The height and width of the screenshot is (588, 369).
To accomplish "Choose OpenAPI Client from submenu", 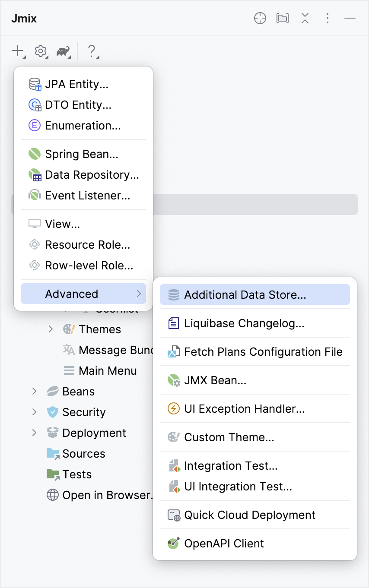I will click(x=224, y=544).
